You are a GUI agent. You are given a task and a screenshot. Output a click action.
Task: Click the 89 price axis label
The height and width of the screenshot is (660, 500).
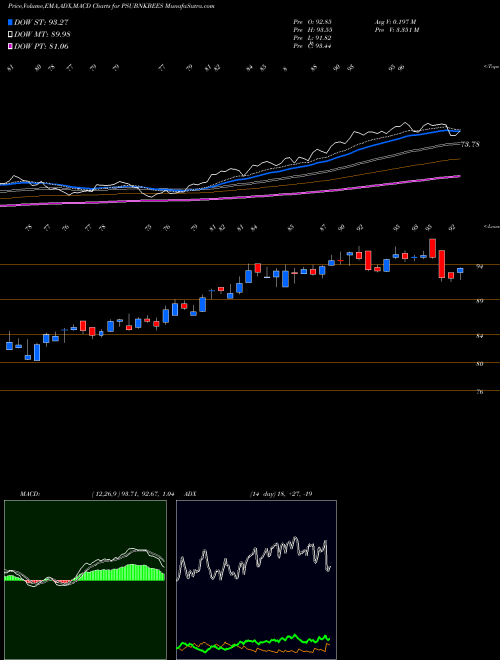[x=480, y=301]
